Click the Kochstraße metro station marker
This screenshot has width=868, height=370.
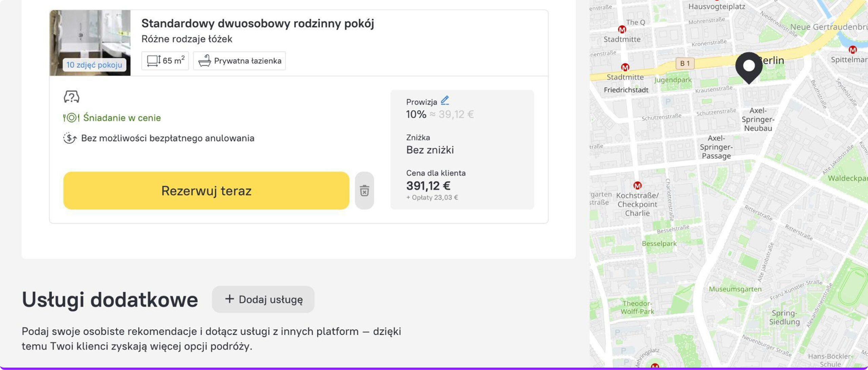coord(637,186)
